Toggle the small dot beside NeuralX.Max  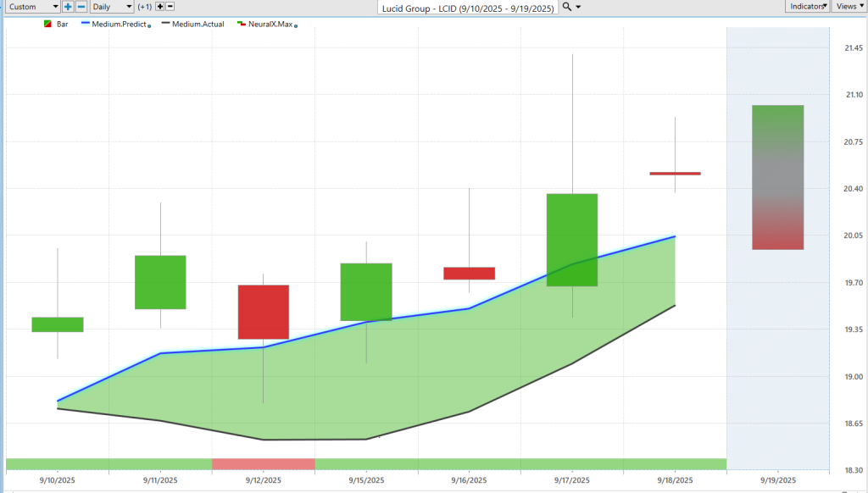tap(296, 26)
